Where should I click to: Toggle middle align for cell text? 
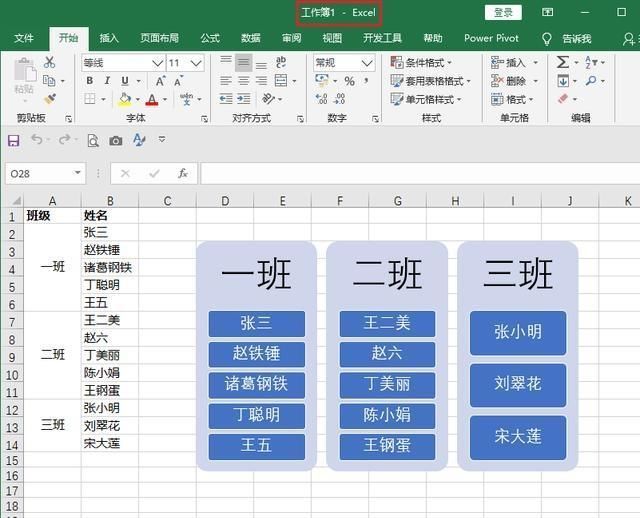(x=243, y=62)
